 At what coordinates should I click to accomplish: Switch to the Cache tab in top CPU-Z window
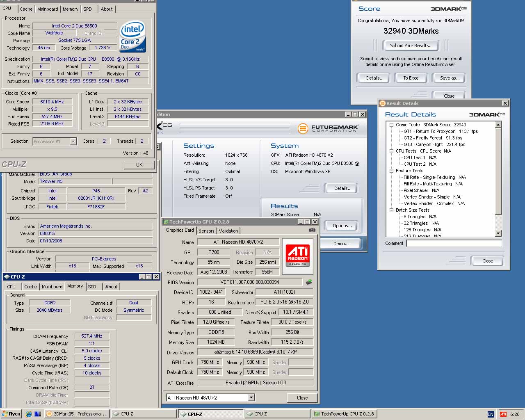26,9
